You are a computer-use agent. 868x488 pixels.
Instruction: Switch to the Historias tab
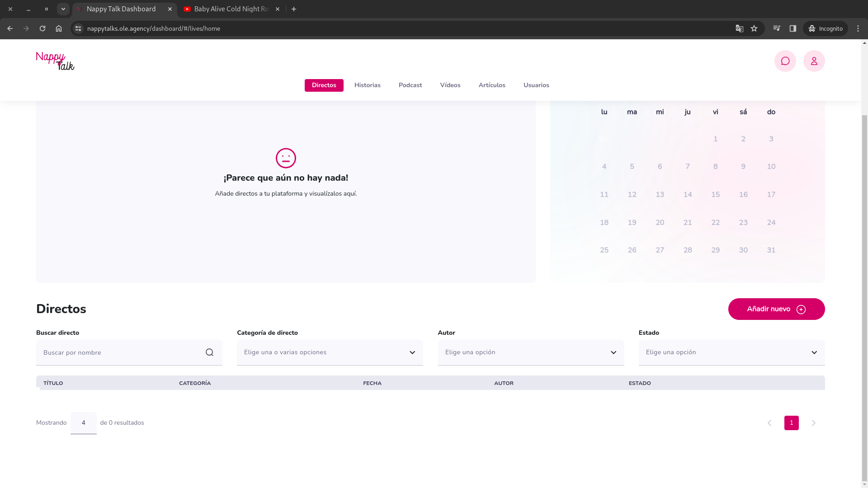367,85
